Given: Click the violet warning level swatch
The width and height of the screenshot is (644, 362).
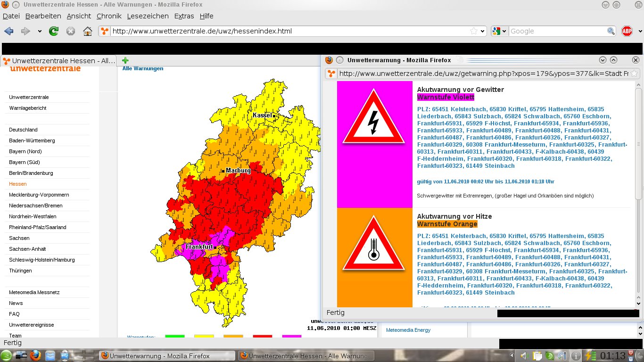Looking at the screenshot, I should [292, 336].
